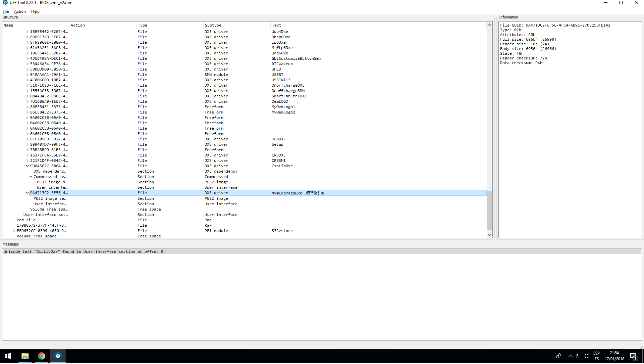Sort by the Text column header

[x=378, y=26]
